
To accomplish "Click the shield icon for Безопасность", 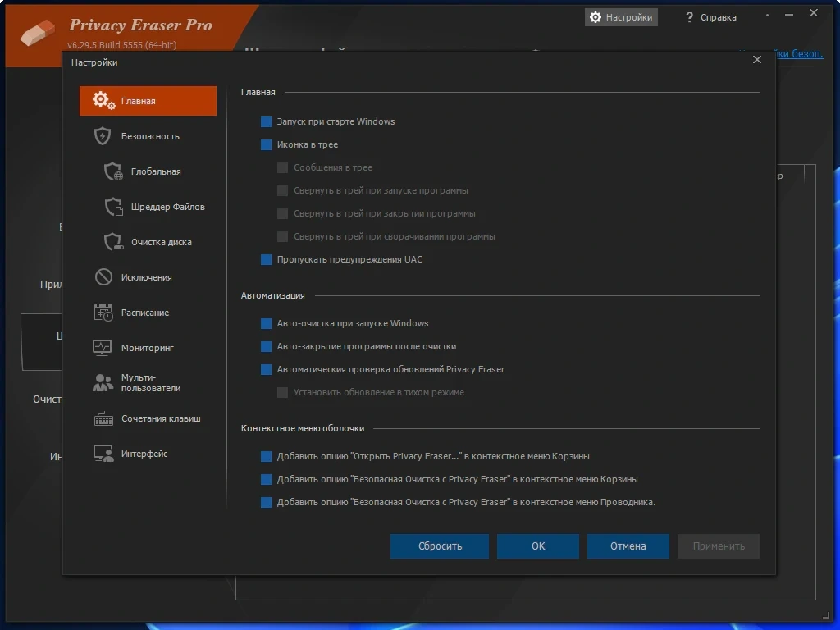I will 103,136.
